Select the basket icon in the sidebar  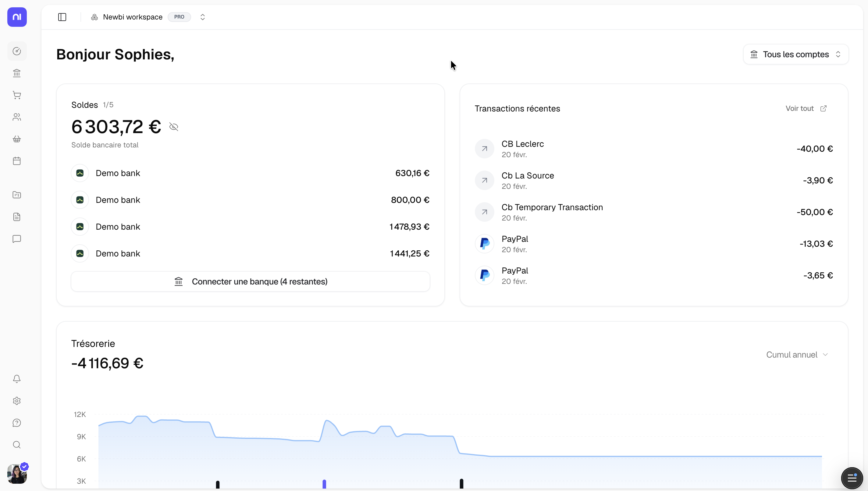[x=17, y=139]
